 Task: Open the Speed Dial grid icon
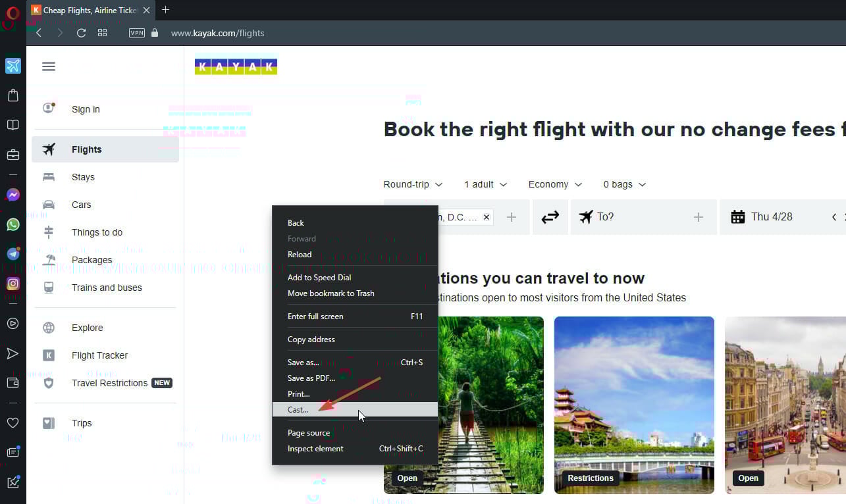point(102,33)
